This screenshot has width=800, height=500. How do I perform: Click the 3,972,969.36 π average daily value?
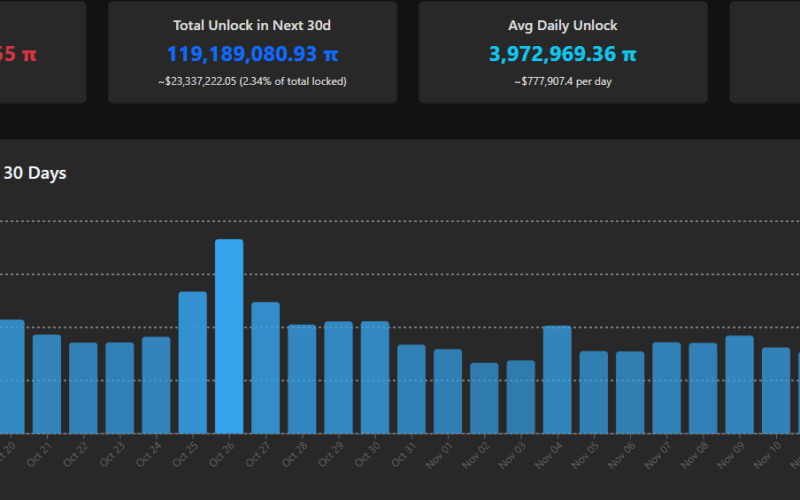(x=563, y=53)
